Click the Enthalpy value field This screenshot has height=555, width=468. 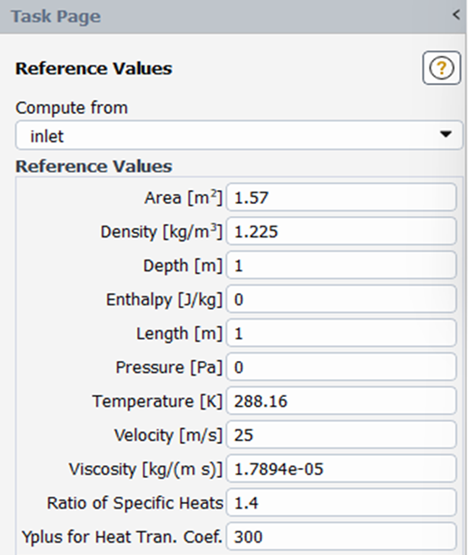341,299
